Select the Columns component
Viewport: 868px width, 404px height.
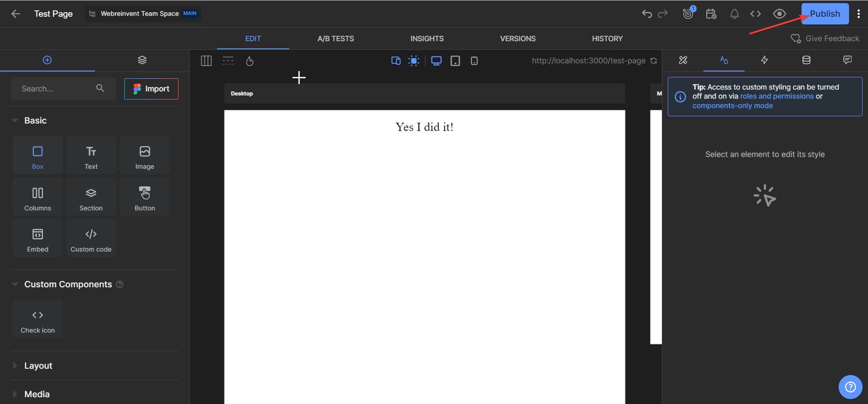(38, 197)
